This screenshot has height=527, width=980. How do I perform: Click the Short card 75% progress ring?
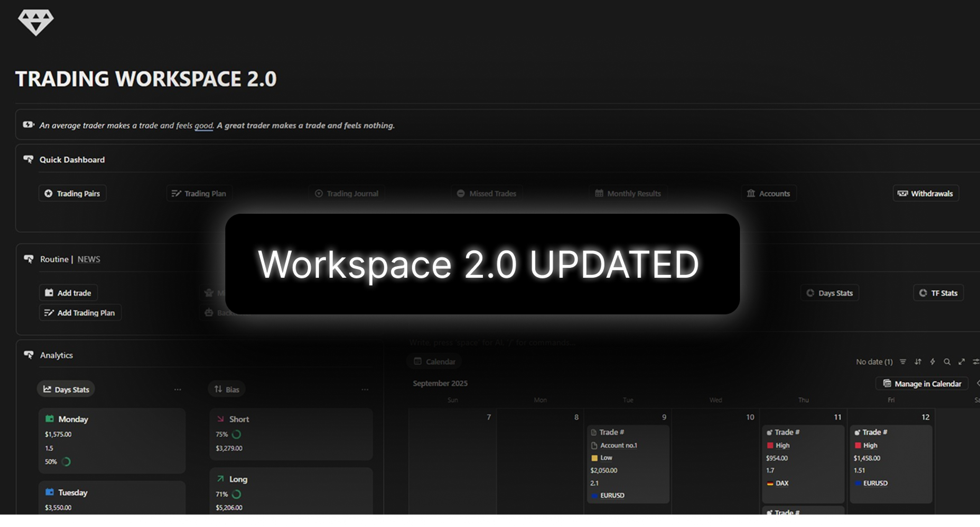click(x=237, y=434)
